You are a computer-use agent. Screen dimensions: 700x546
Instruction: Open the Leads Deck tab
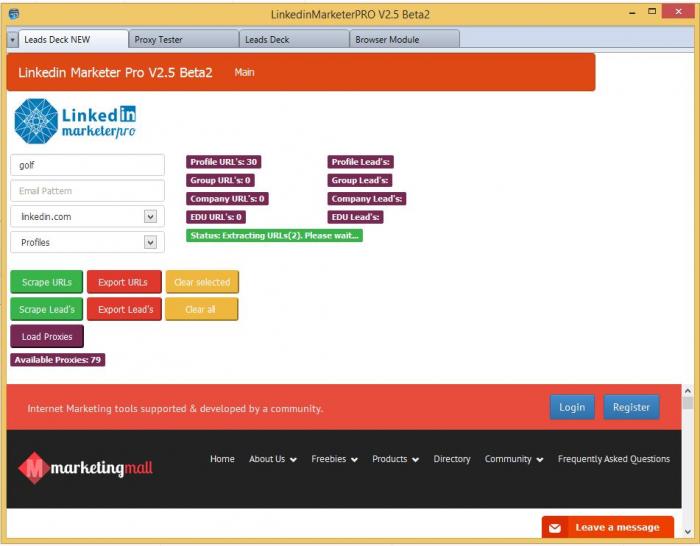[x=294, y=39]
